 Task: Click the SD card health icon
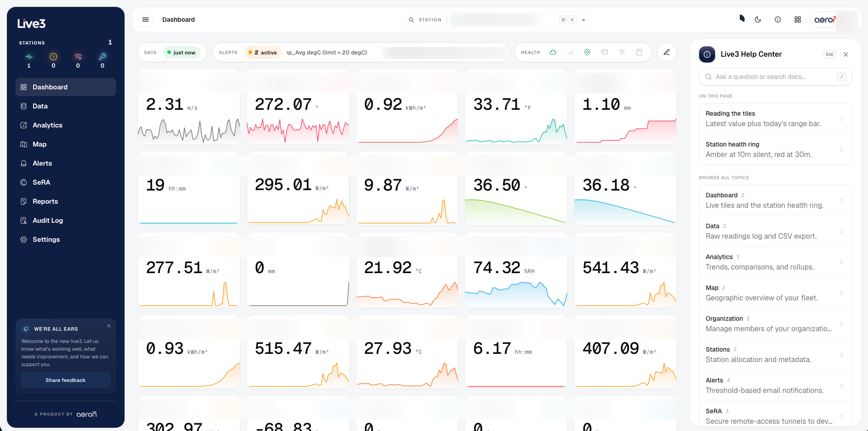click(639, 52)
